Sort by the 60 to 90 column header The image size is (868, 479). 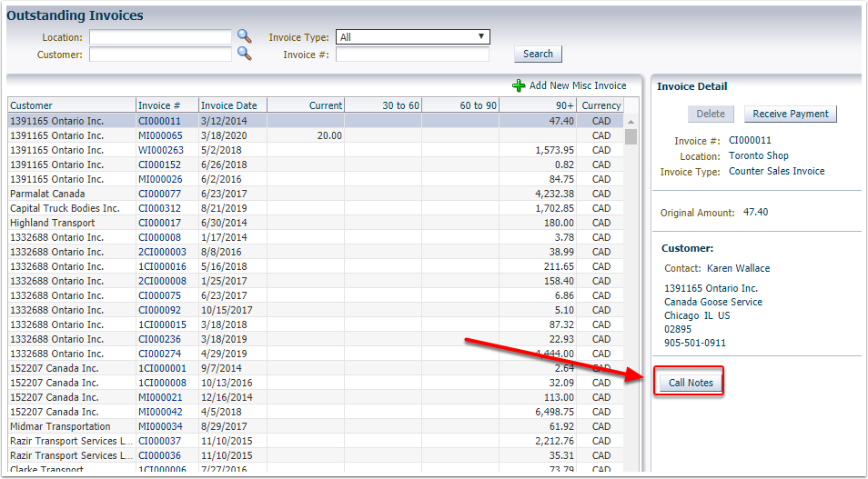tap(460, 105)
